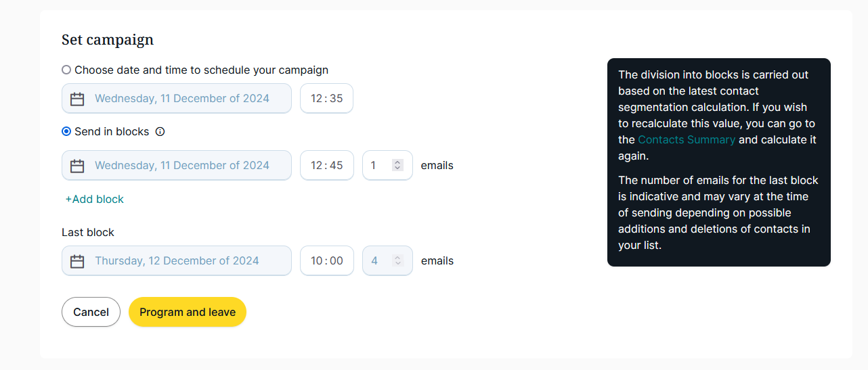This screenshot has width=868, height=370.
Task: Click the yellow "Program and leave" button
Action: pyautogui.click(x=188, y=312)
